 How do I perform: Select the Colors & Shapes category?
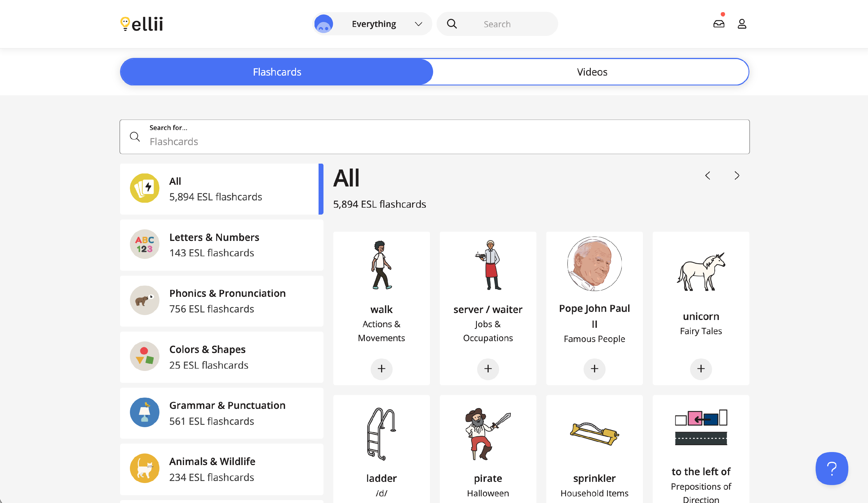221,357
